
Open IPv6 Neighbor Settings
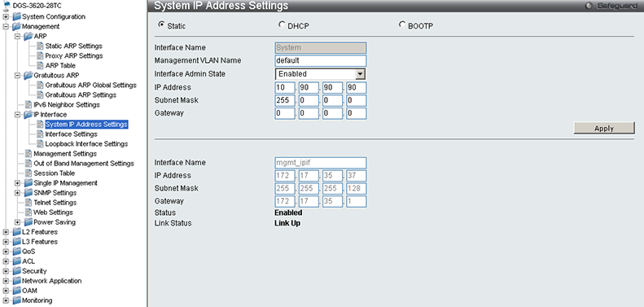click(67, 105)
